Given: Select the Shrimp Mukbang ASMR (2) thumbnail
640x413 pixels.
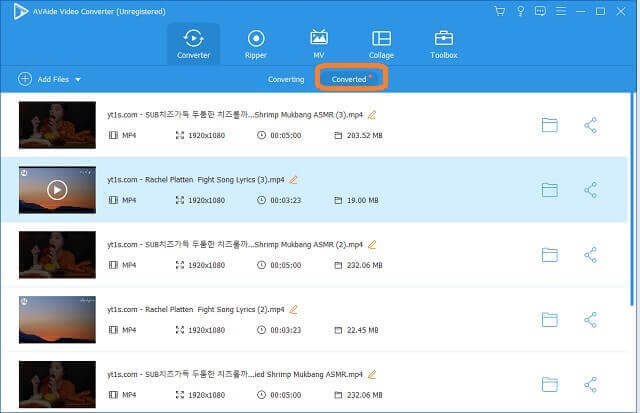Looking at the screenshot, I should click(57, 255).
